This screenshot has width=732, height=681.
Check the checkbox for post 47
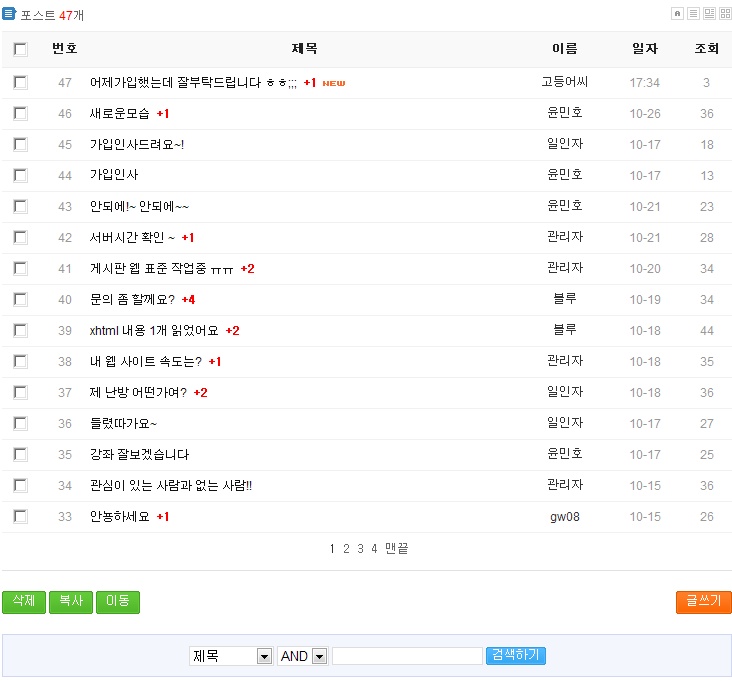pos(20,83)
